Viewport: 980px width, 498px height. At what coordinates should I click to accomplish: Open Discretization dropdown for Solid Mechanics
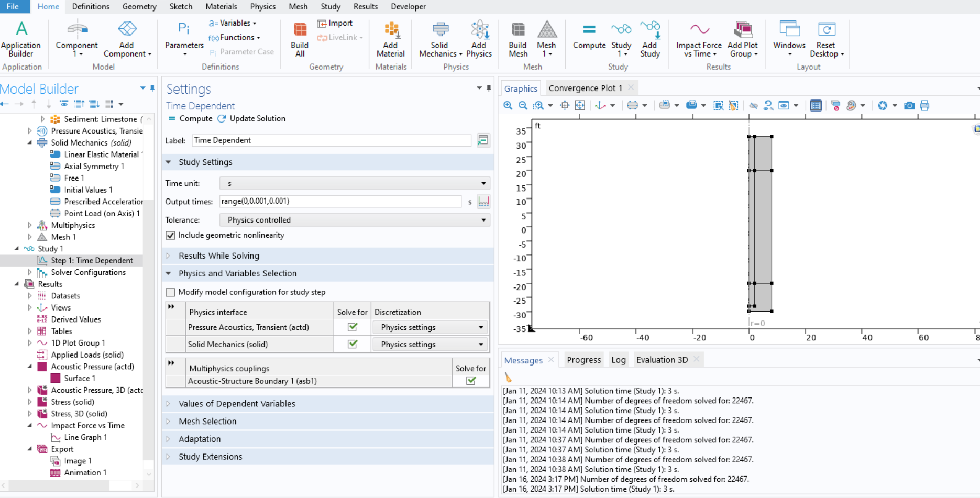[431, 344]
